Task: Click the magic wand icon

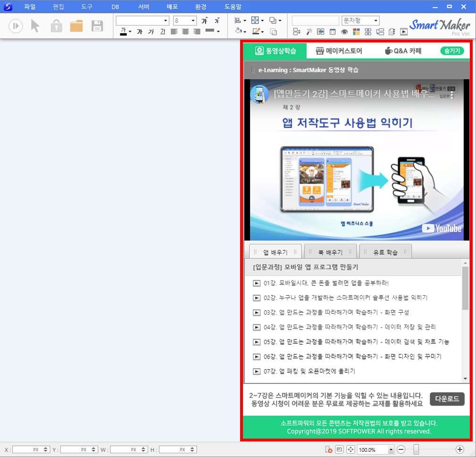Action: pyautogui.click(x=309, y=32)
